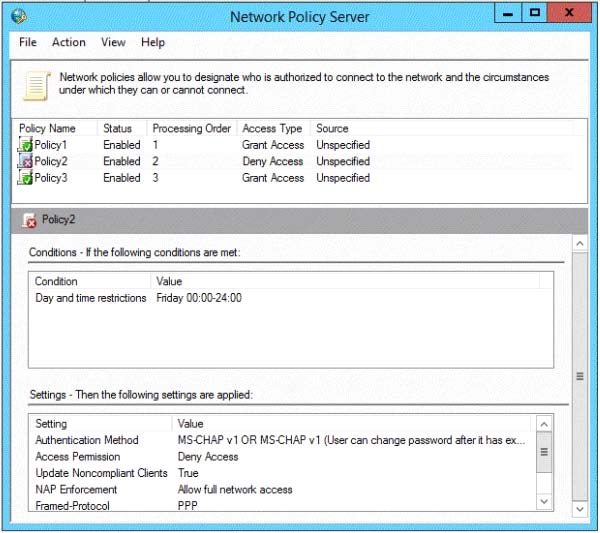The width and height of the screenshot is (600, 533).
Task: Click the Policy2 icon in details header
Action: (x=29, y=220)
